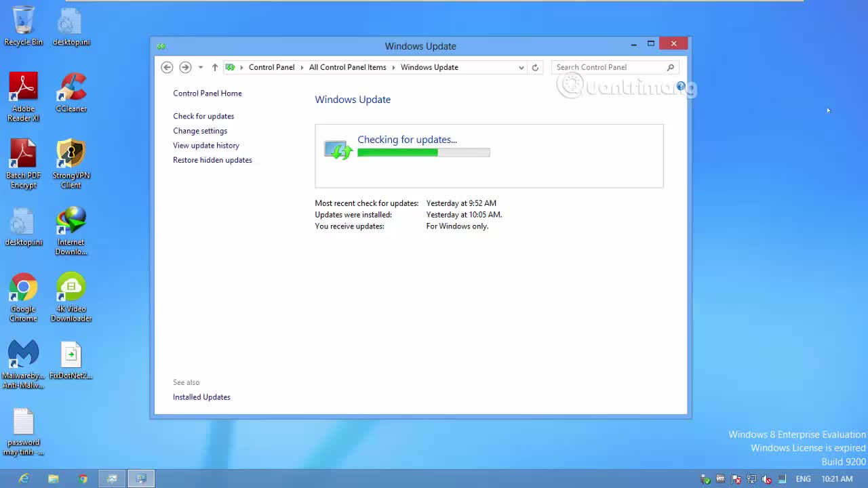Go up one level with up arrow

pos(215,67)
